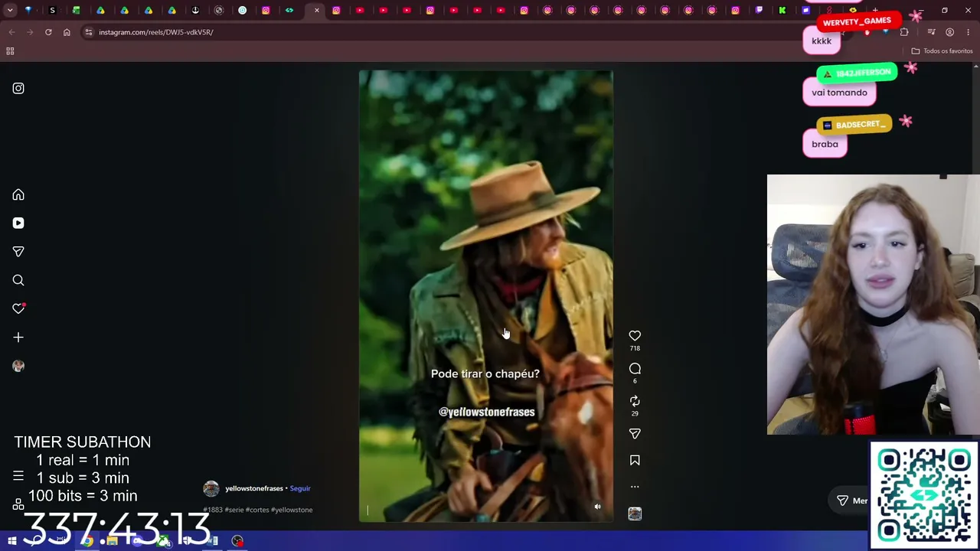This screenshot has width=980, height=551.
Task: Reload the Instagram page
Action: 48,32
